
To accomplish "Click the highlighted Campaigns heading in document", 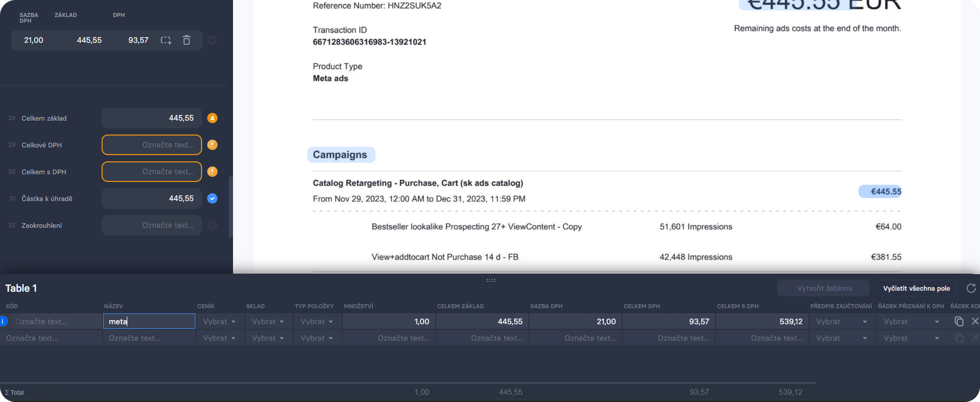I will [x=340, y=155].
